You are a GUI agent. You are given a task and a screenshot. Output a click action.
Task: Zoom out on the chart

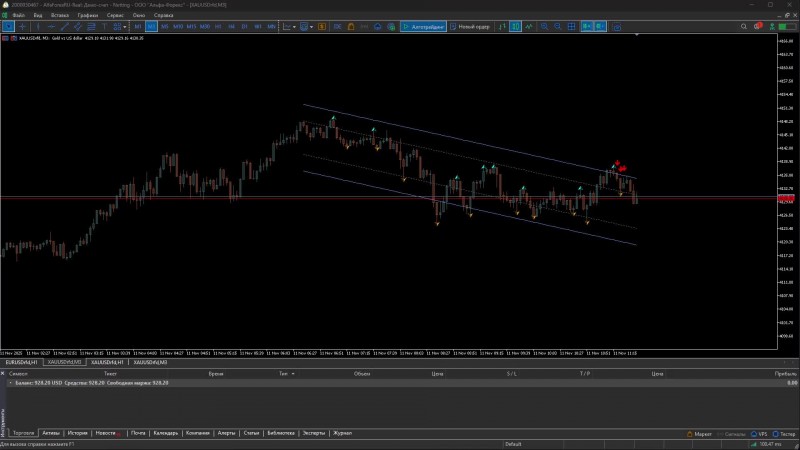[x=558, y=27]
